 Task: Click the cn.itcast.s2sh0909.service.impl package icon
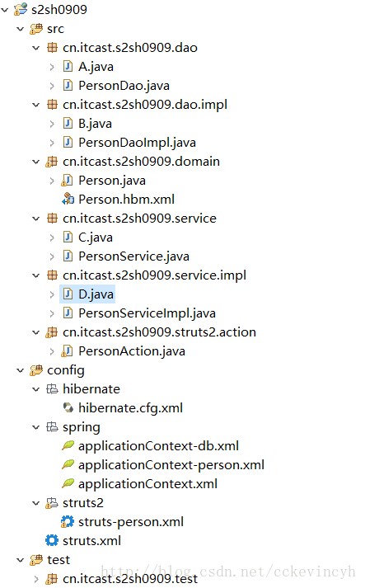click(52, 275)
